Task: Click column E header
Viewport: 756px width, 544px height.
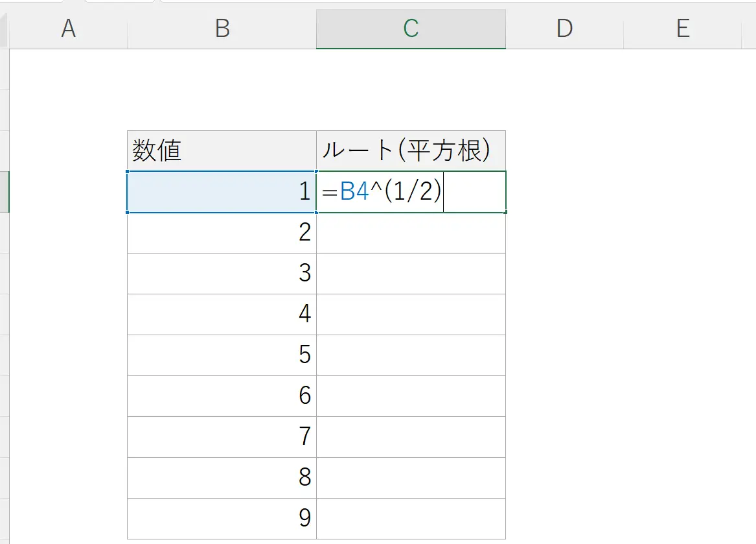Action: coord(683,29)
